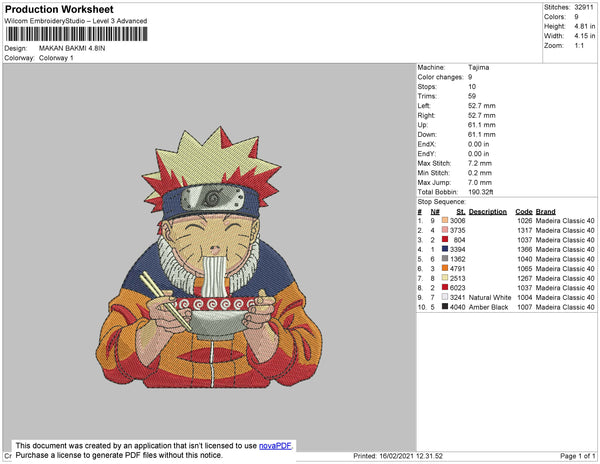The width and height of the screenshot is (600, 464).
Task: Click the barcode under the worksheet title
Action: [x=76, y=34]
